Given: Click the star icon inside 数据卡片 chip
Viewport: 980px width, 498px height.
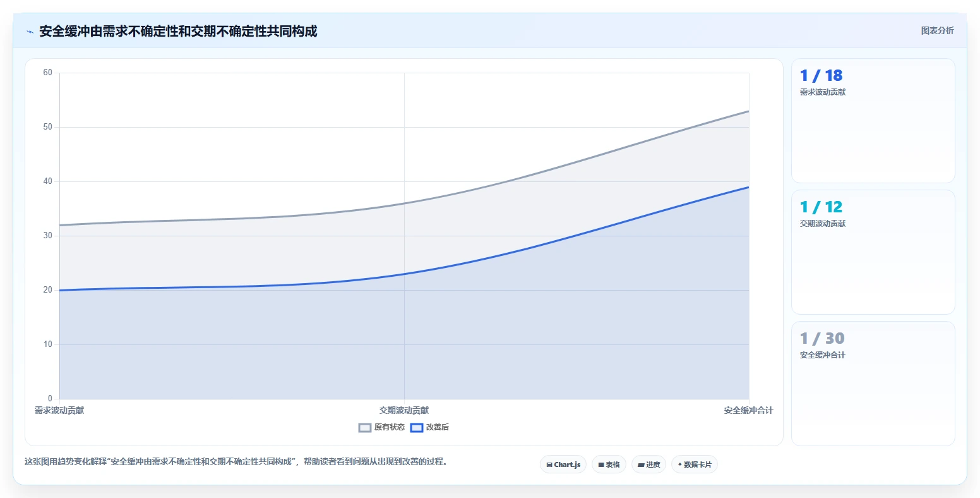Looking at the screenshot, I should pos(680,465).
